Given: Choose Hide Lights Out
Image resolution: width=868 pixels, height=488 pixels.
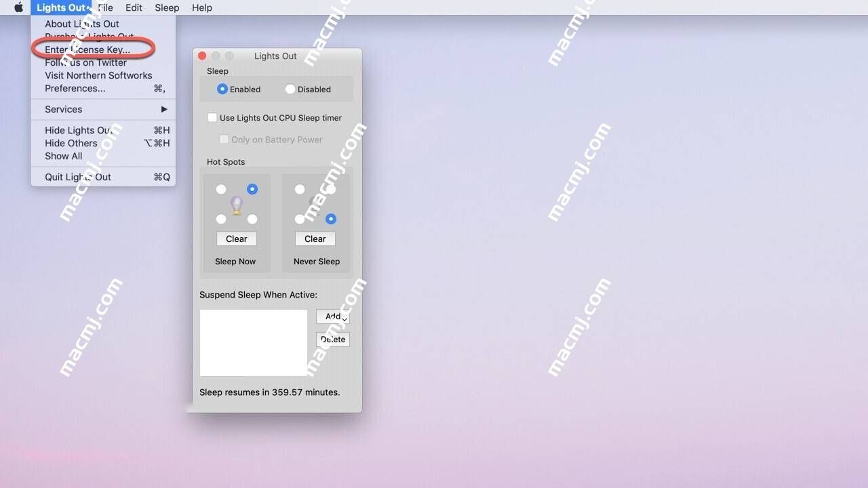Looking at the screenshot, I should click(103, 130).
